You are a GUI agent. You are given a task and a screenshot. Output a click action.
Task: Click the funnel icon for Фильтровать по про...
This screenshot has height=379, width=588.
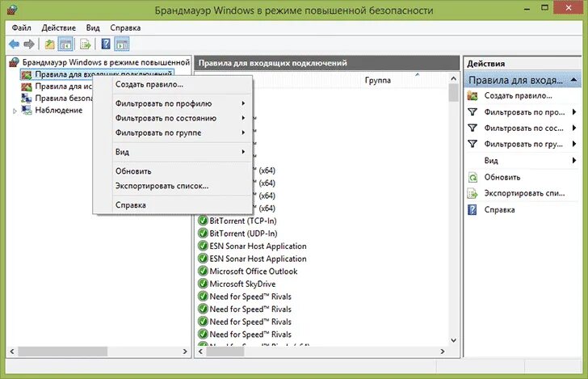click(x=472, y=112)
